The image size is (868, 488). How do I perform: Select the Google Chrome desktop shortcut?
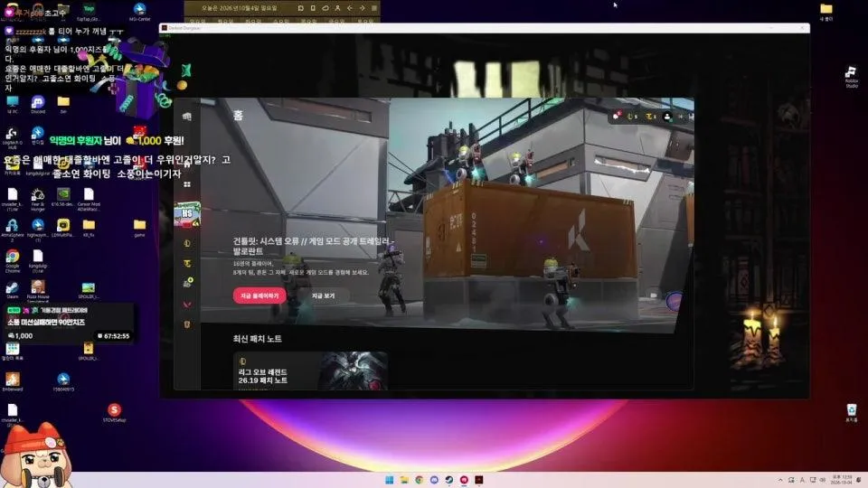(12, 261)
